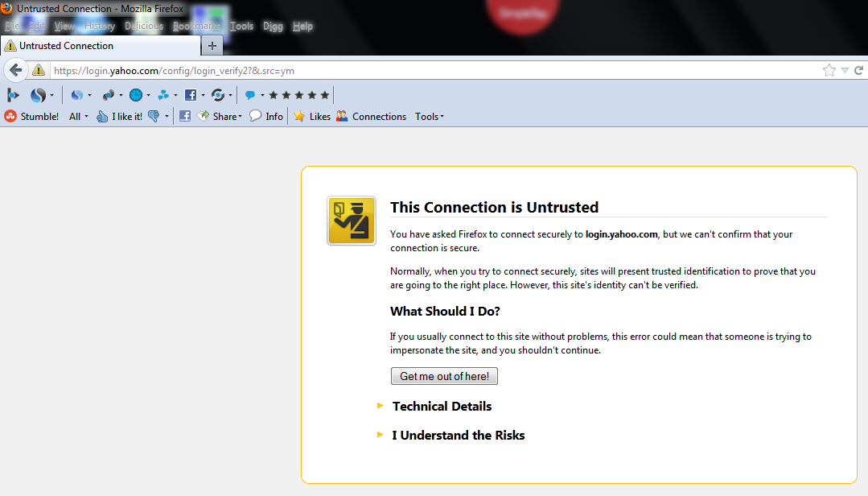The height and width of the screenshot is (496, 868).
Task: Click the warning triangle site identity icon
Action: click(x=38, y=70)
